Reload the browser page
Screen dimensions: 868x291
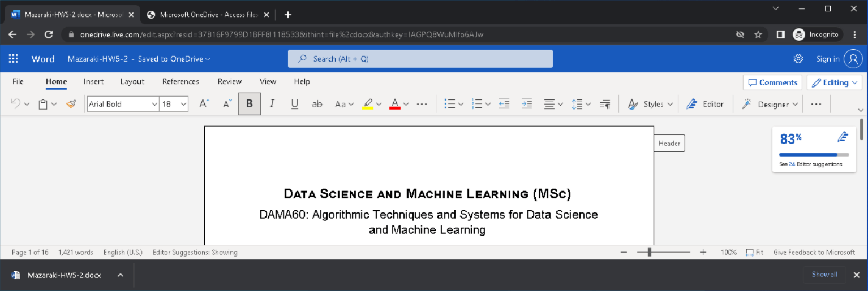pyautogui.click(x=49, y=34)
